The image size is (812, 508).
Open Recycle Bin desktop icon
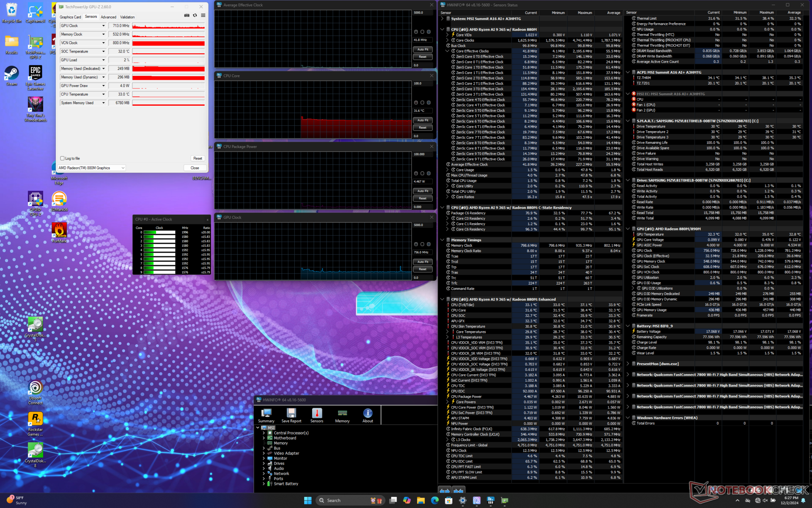tap(11, 14)
